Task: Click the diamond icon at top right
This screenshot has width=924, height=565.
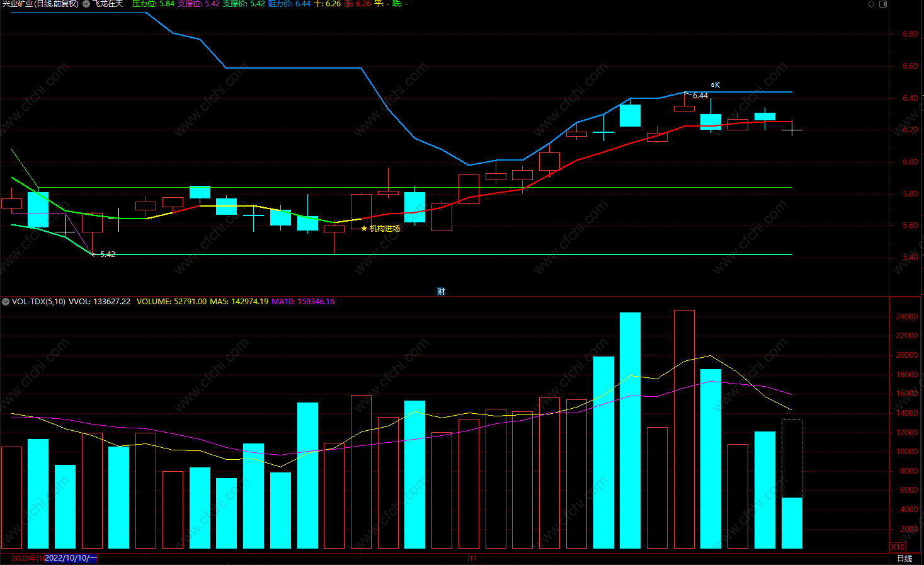Action: point(872,4)
